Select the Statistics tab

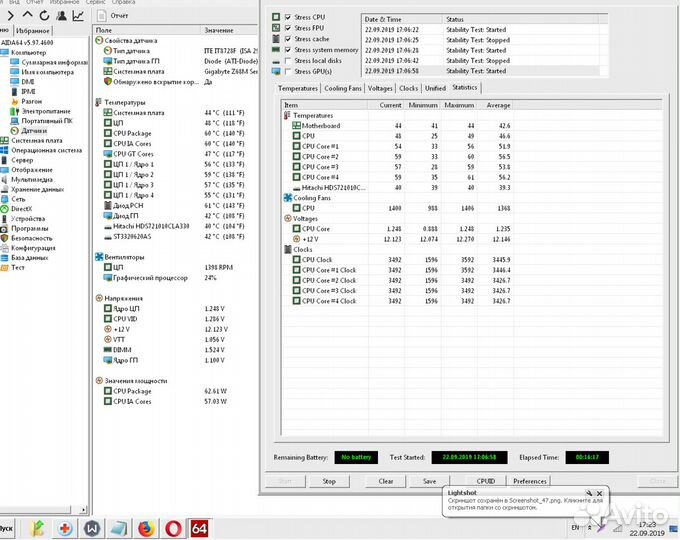465,88
